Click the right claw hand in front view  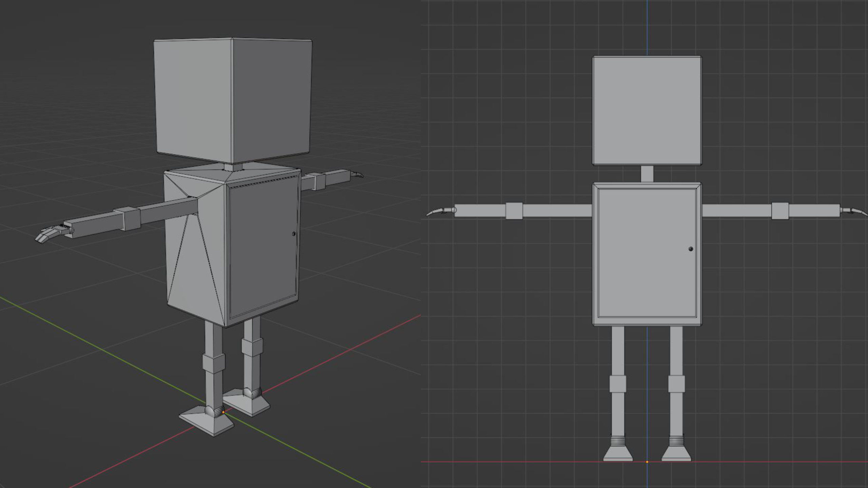854,211
